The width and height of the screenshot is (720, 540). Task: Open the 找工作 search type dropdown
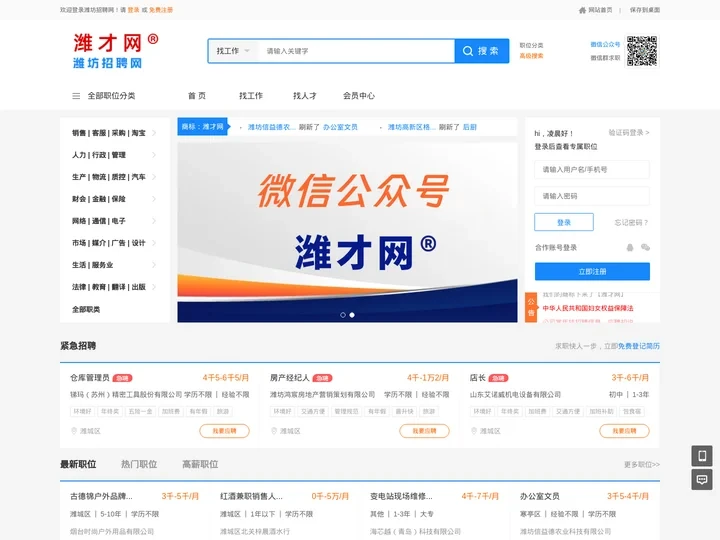pos(233,51)
